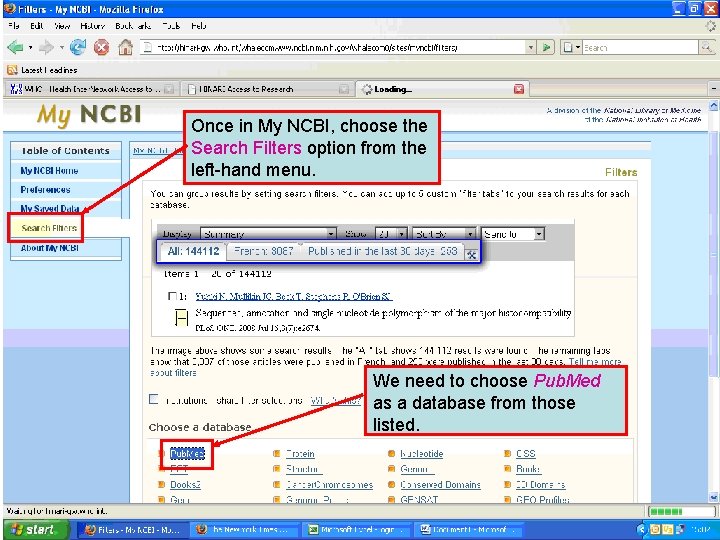Open the Tools menu
Screen dimensions: 720x540
click(x=171, y=26)
